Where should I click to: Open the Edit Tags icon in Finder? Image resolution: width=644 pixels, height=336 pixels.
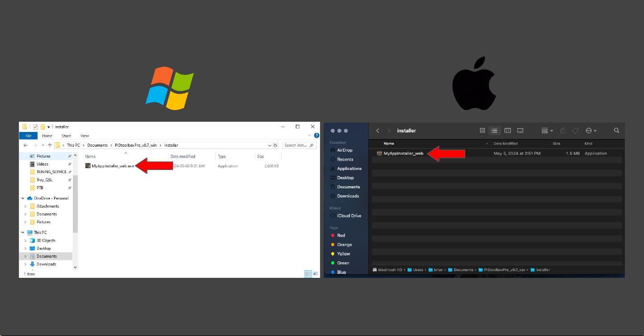pyautogui.click(x=575, y=130)
